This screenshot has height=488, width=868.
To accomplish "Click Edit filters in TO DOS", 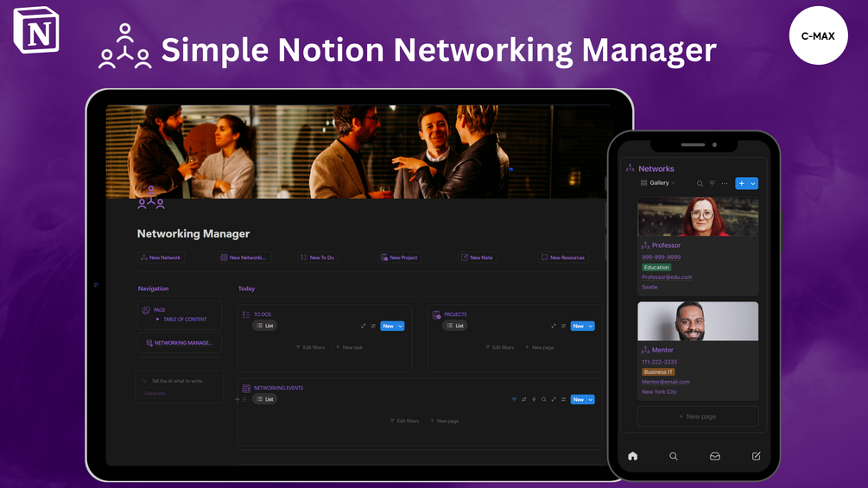I will pyautogui.click(x=310, y=347).
